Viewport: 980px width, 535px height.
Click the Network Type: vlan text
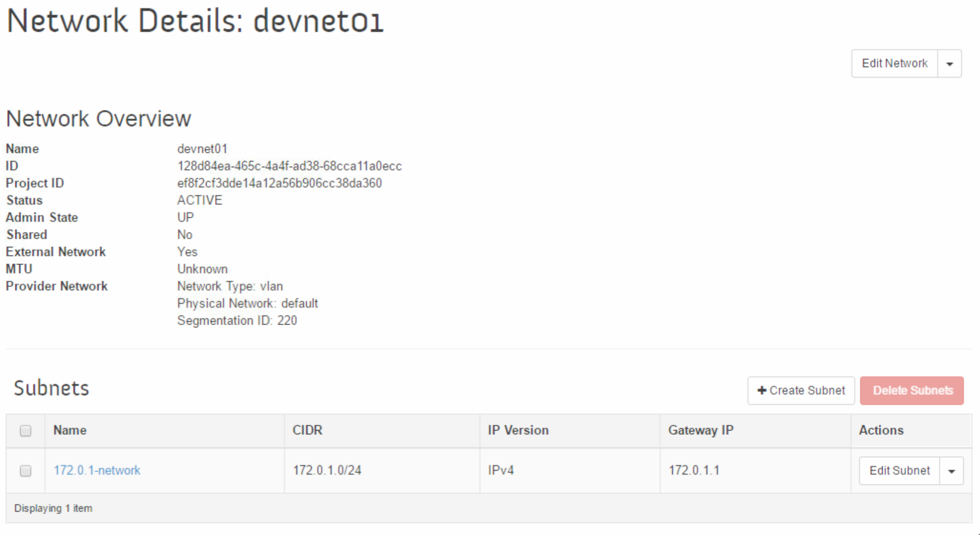(x=230, y=286)
